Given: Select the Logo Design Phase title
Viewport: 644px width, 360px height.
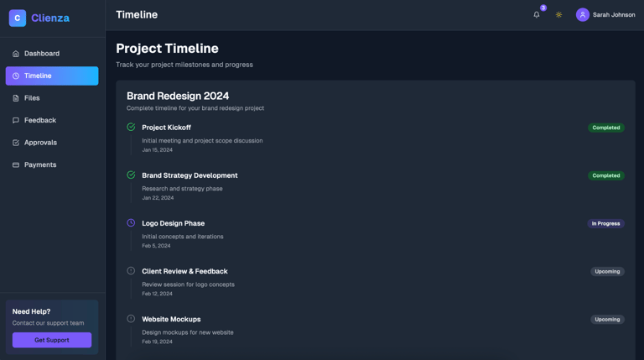Looking at the screenshot, I should point(174,223).
